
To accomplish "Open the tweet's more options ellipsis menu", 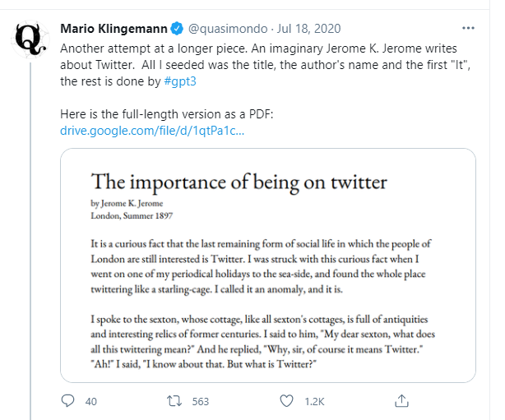I will 469,30.
